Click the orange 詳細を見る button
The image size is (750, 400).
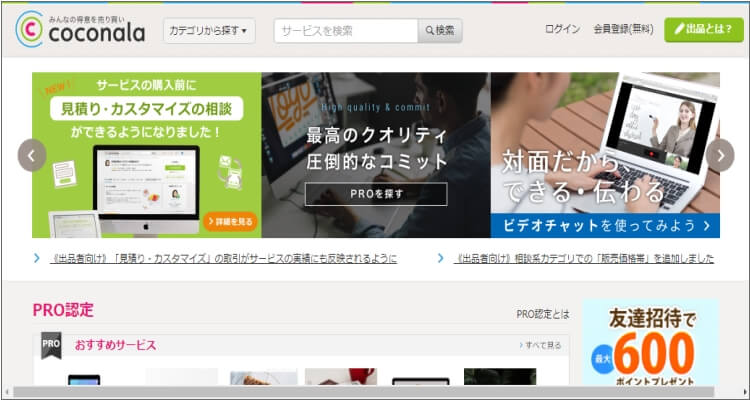(x=231, y=222)
